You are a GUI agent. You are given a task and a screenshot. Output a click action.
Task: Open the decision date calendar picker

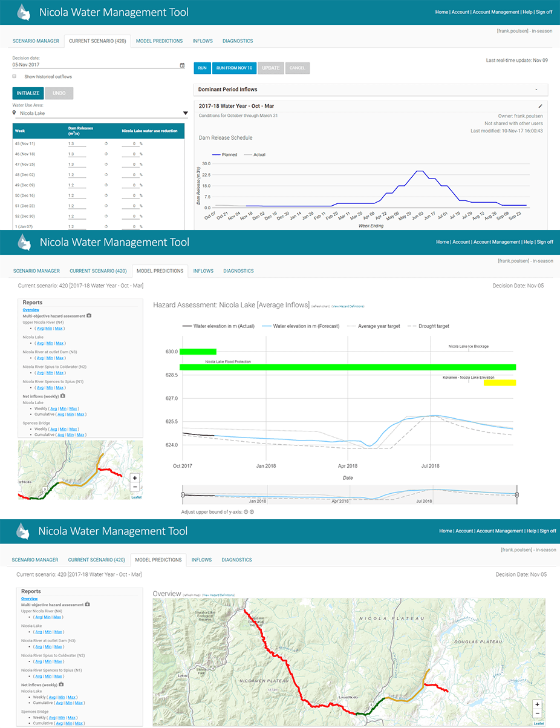pos(182,65)
